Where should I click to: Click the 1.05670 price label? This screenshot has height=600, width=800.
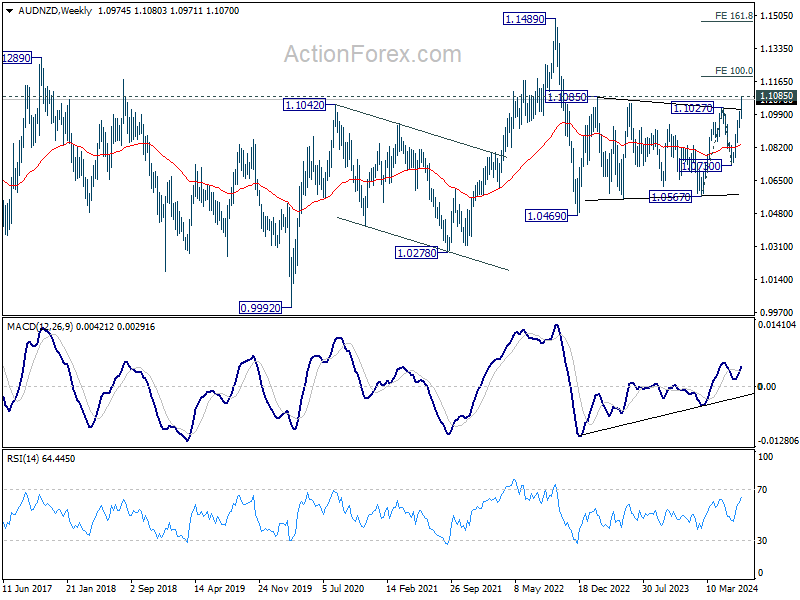[670, 196]
